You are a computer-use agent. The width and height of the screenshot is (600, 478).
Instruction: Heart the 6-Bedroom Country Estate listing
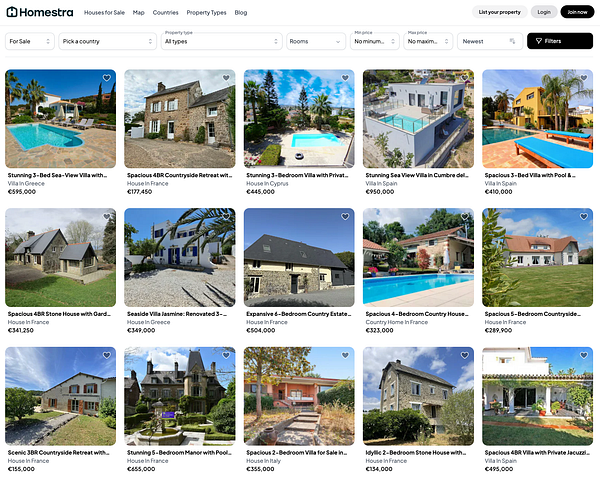pyautogui.click(x=345, y=217)
